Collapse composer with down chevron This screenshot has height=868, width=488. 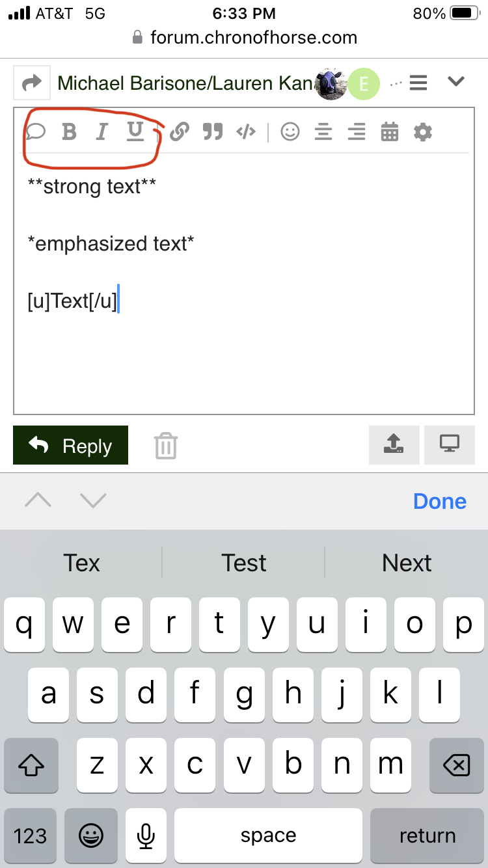(x=456, y=82)
